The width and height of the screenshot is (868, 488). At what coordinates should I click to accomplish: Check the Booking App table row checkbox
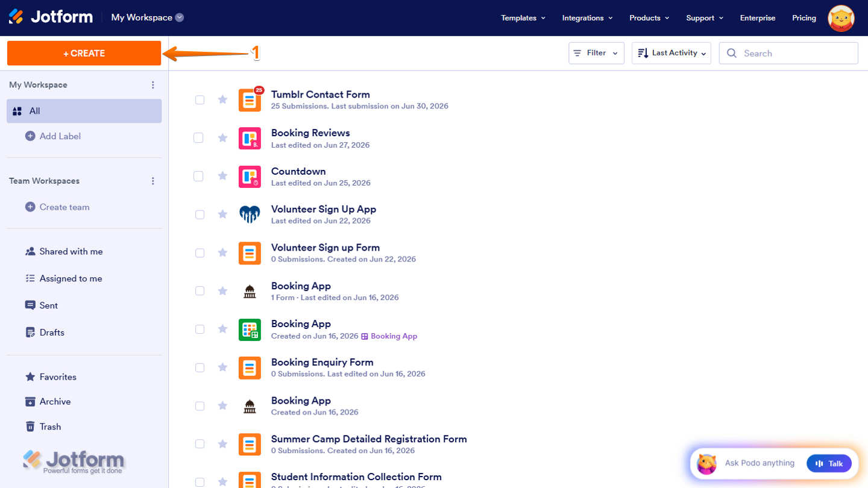[x=200, y=329]
